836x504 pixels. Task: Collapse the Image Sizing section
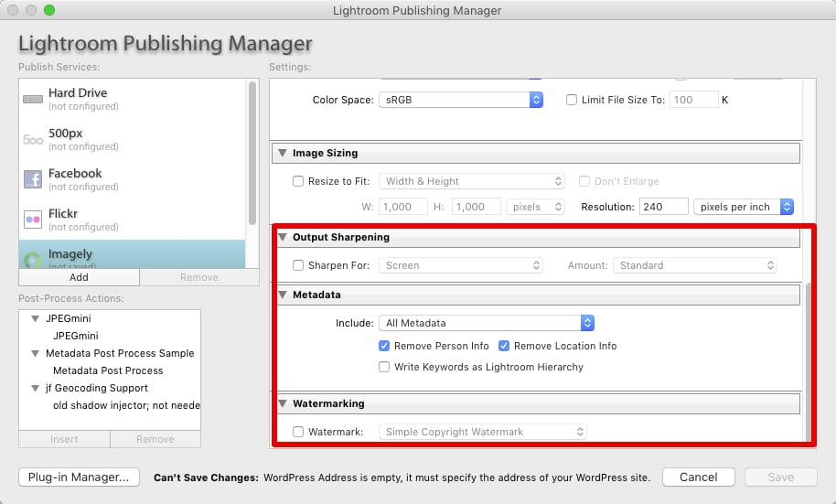(x=283, y=153)
